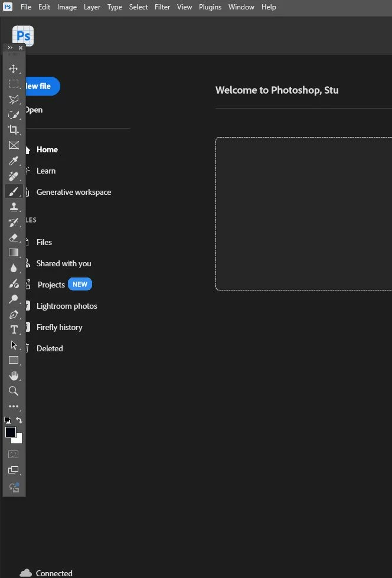392x578 pixels.
Task: Click the Open button
Action: coord(34,110)
